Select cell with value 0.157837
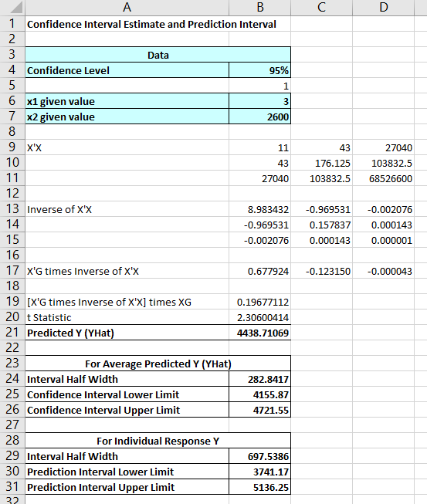Image resolution: width=427 pixels, height=504 pixels. pos(321,225)
